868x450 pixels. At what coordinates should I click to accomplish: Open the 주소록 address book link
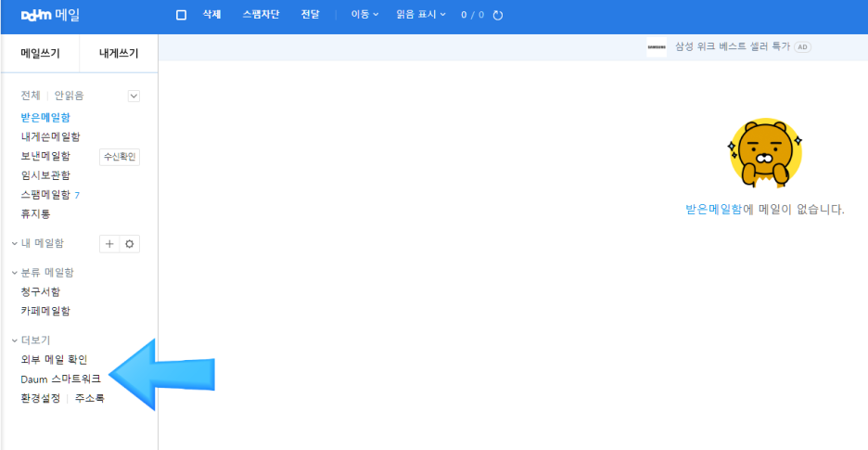pos(90,398)
